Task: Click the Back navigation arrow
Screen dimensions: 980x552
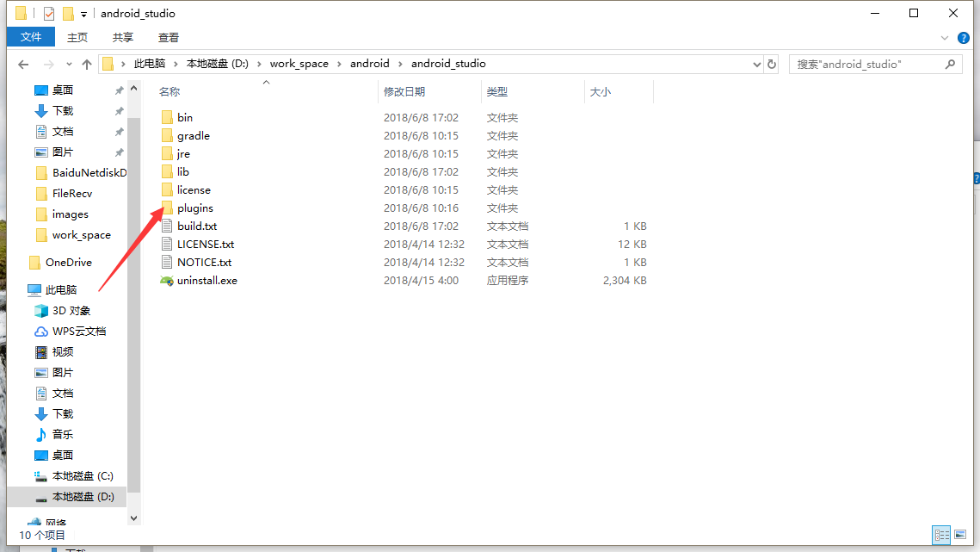Action: (23, 64)
